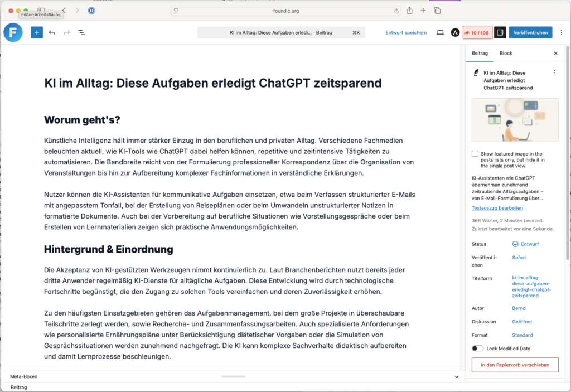Image resolution: width=571 pixels, height=392 pixels.
Task: Open the preview device view icon
Action: pos(440,33)
